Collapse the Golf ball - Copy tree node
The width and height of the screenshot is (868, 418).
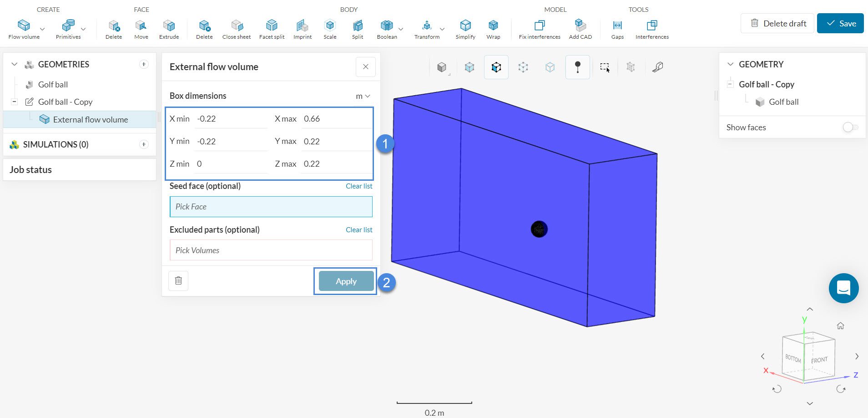15,102
